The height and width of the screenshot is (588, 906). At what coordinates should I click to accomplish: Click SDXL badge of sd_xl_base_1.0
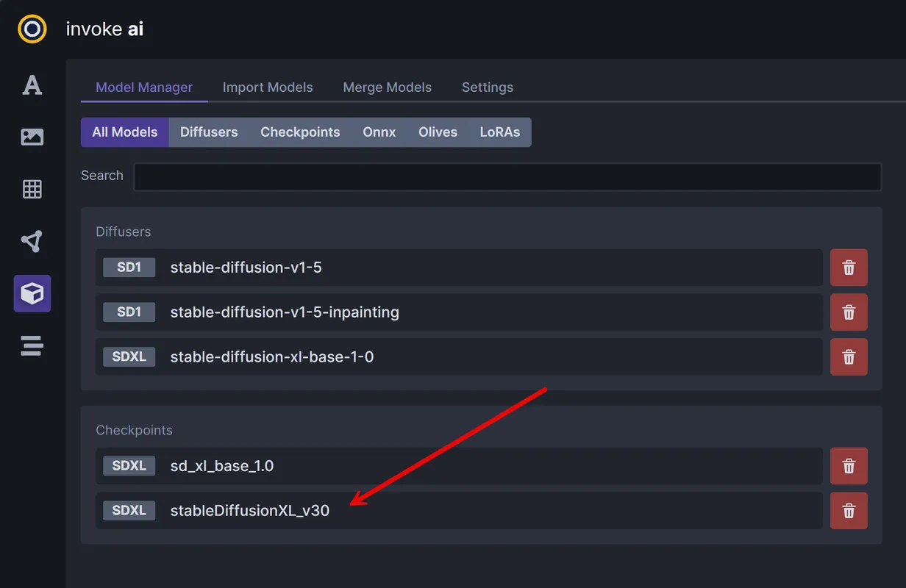pyautogui.click(x=129, y=466)
